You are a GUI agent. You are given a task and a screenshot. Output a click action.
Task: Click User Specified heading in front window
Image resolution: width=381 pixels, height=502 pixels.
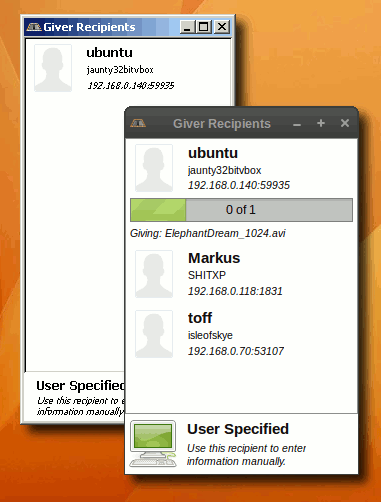click(x=238, y=429)
